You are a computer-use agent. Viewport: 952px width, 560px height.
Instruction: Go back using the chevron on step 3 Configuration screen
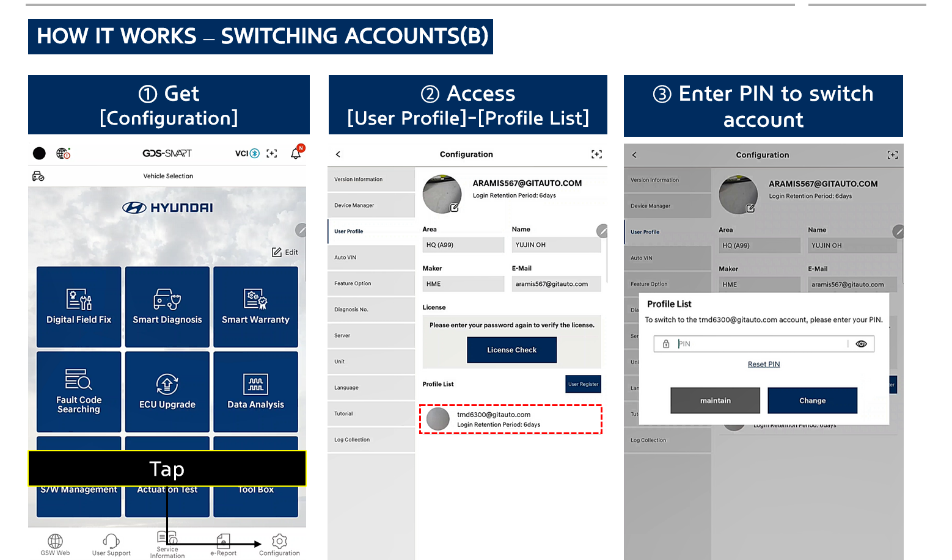(x=634, y=155)
